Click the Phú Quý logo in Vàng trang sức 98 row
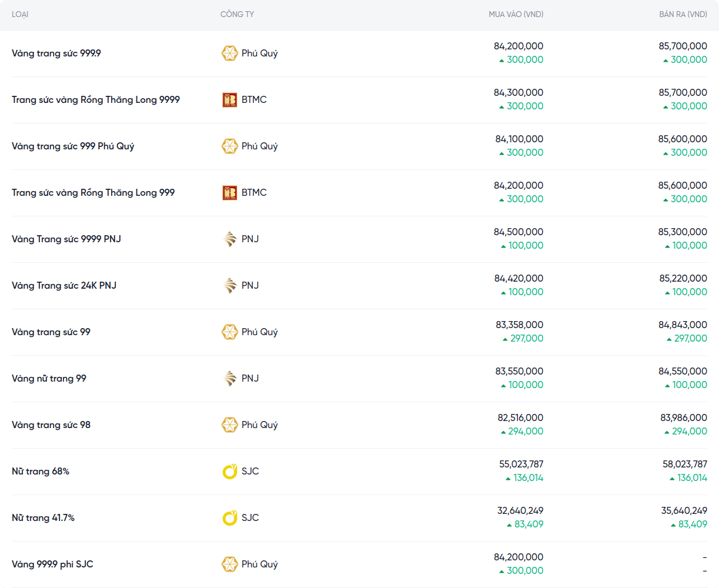This screenshot has width=719, height=588. (229, 425)
